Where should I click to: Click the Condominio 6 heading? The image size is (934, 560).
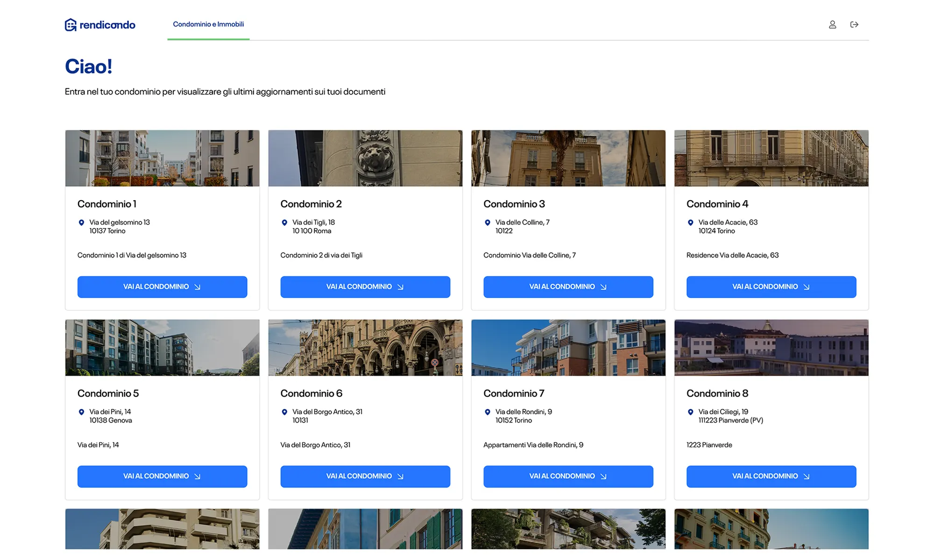coord(311,393)
